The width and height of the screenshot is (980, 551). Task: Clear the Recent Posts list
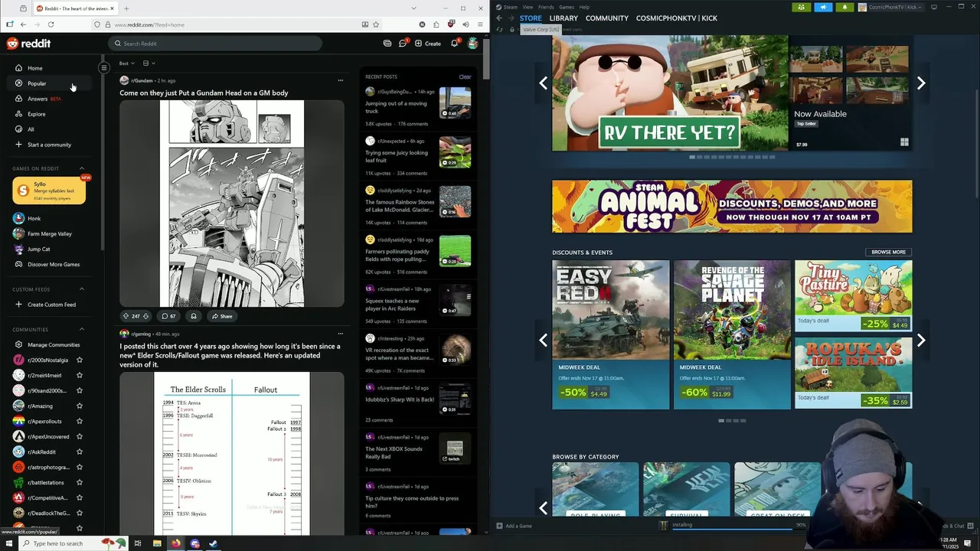pos(465,77)
